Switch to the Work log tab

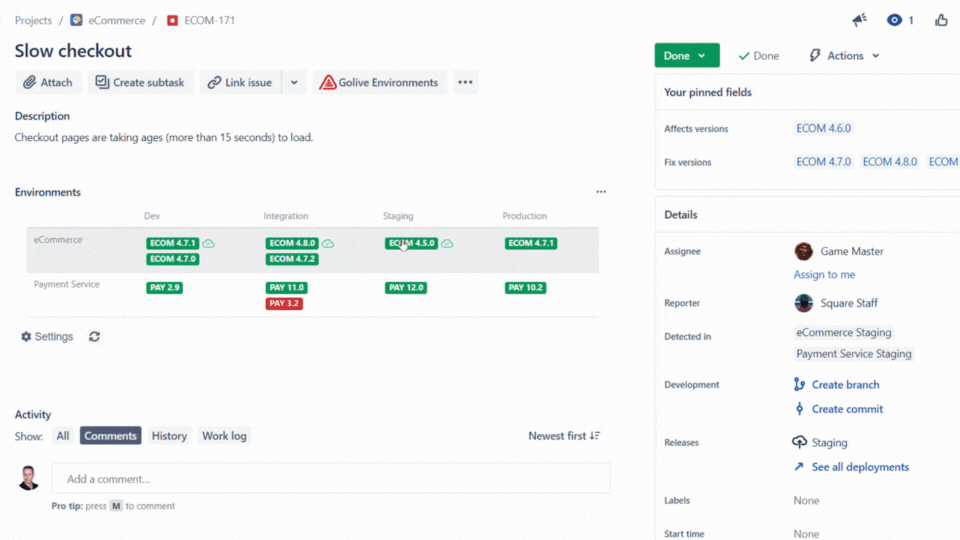click(224, 436)
